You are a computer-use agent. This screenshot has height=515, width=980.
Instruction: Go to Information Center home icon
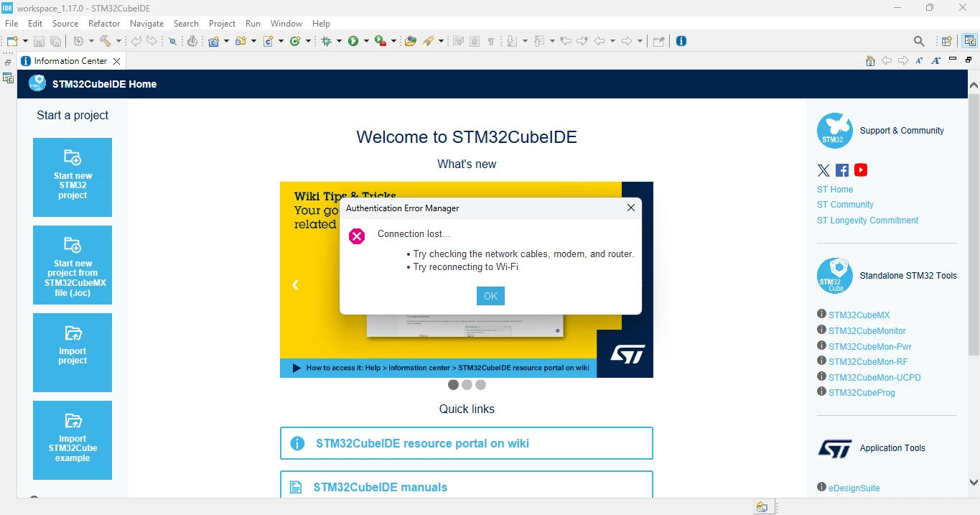click(870, 61)
